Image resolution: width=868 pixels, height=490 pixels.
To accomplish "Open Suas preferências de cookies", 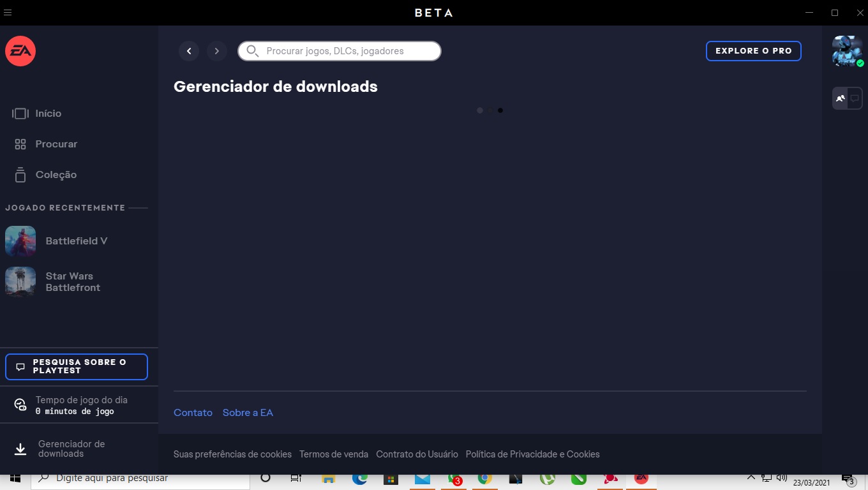I will pos(232,454).
